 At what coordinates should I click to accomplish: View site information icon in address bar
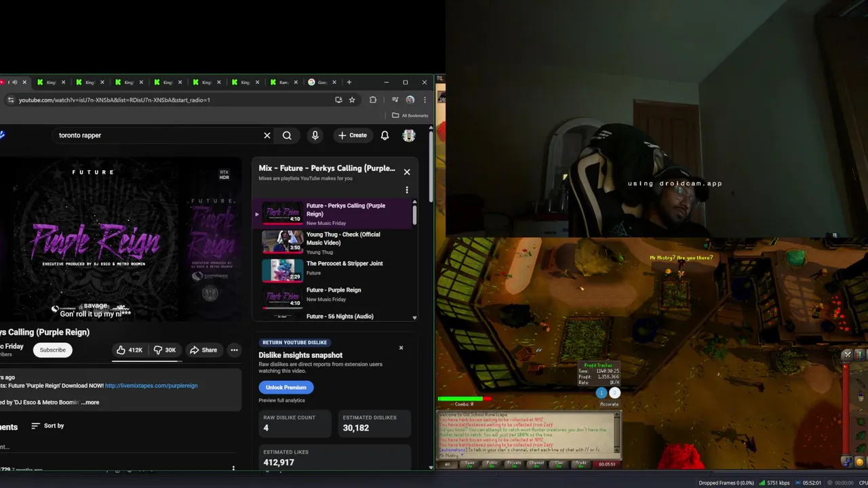10,100
